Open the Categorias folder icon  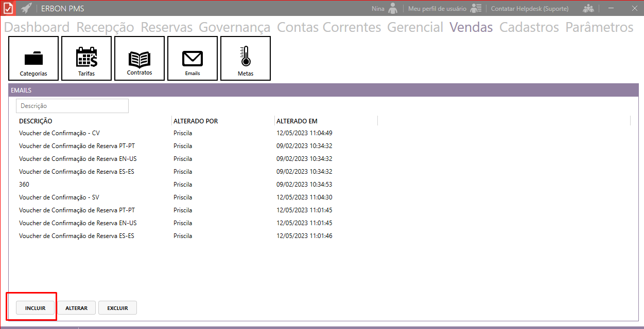pos(33,59)
